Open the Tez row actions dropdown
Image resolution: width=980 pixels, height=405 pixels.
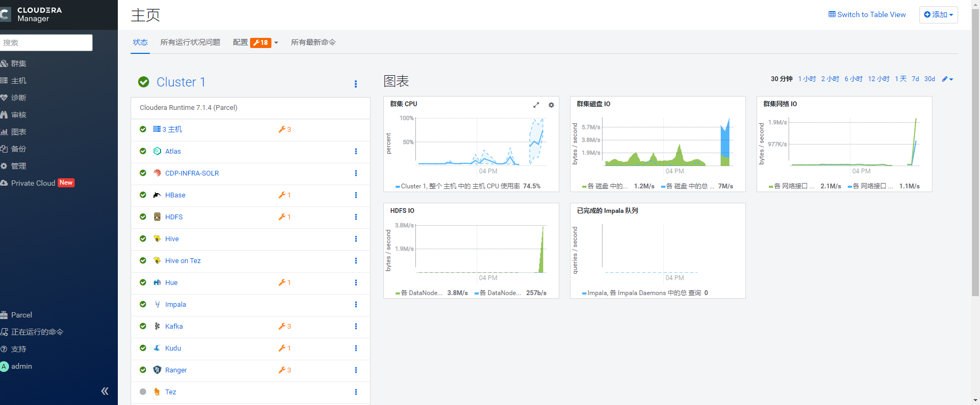click(x=356, y=392)
